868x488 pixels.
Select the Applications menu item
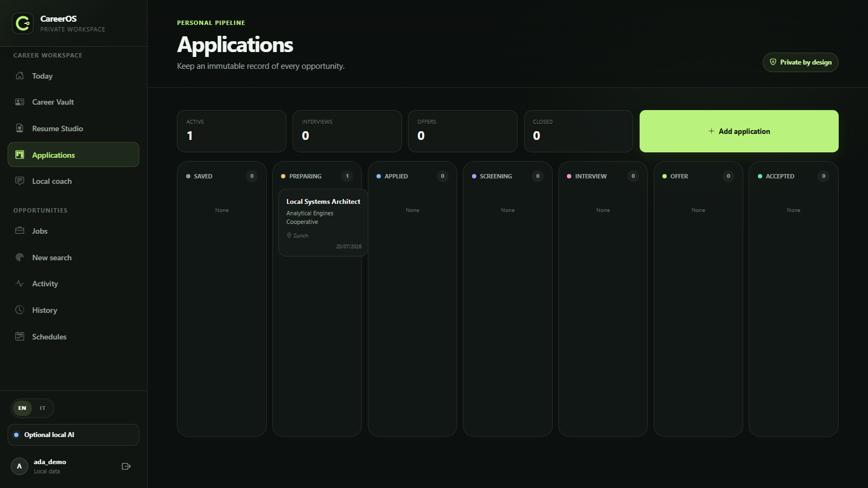(73, 155)
